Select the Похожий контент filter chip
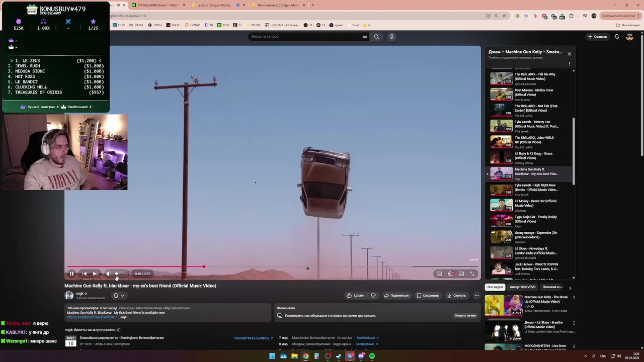 [x=552, y=287]
